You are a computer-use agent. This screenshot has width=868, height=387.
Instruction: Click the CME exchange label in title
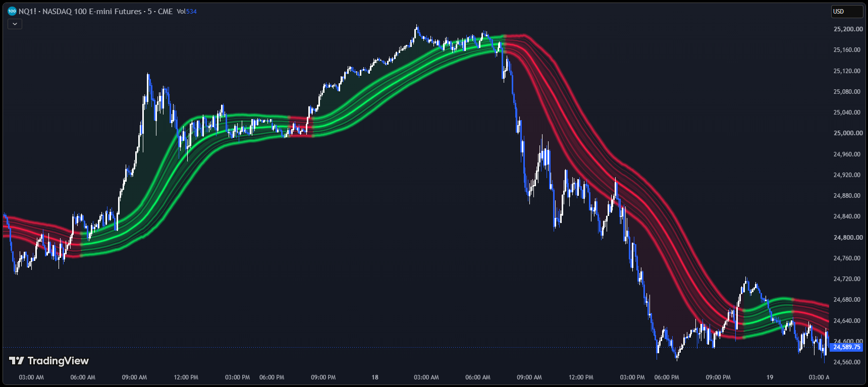165,11
